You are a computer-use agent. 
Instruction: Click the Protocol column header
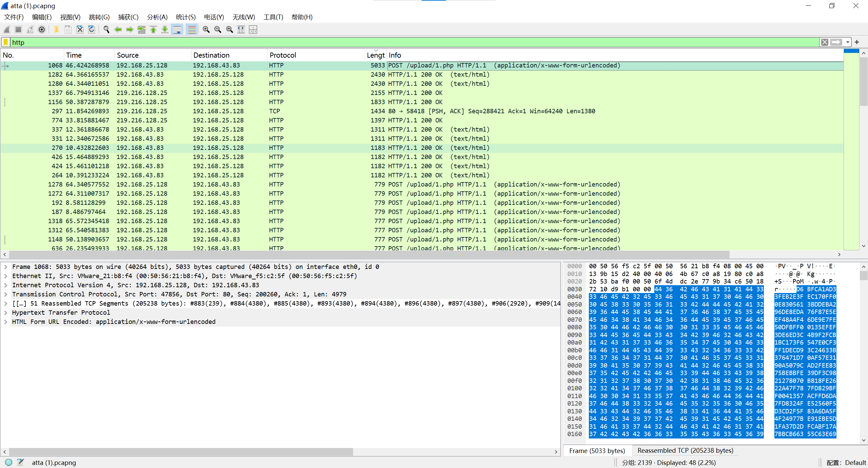283,55
